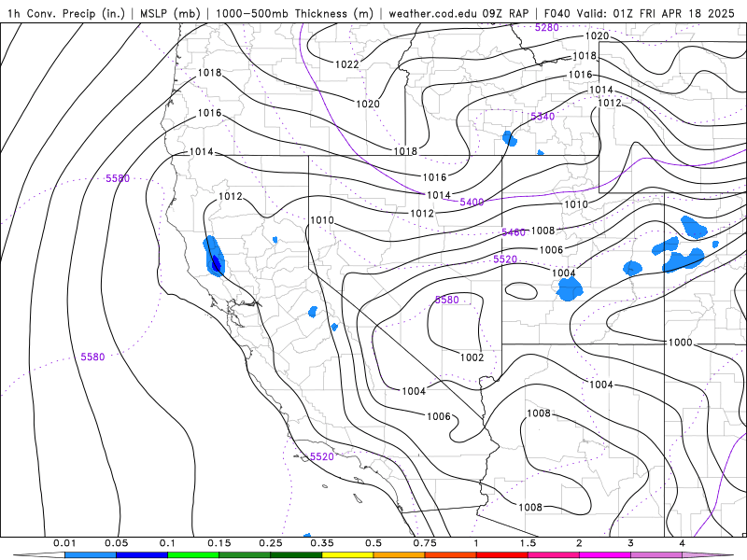Image resolution: width=747 pixels, height=560 pixels.
Task: Click the dark orange 0.75–1 legend swatch
Action: coord(451,555)
